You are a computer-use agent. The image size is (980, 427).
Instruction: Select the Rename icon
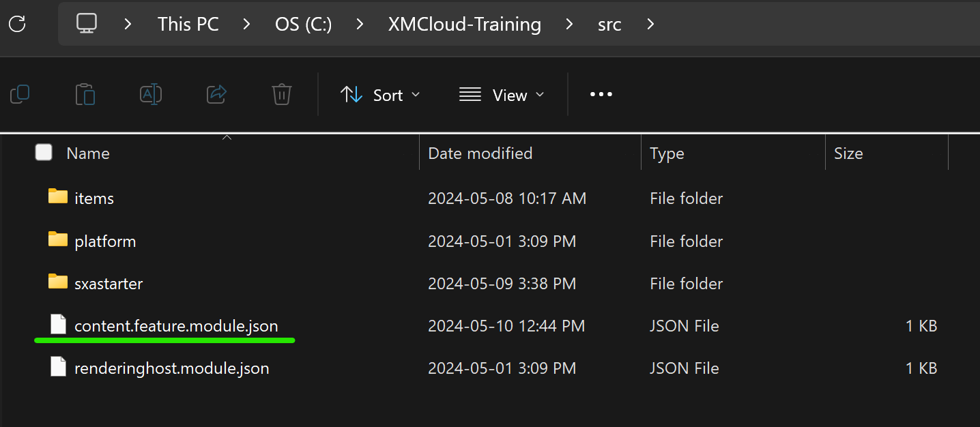pyautogui.click(x=151, y=94)
